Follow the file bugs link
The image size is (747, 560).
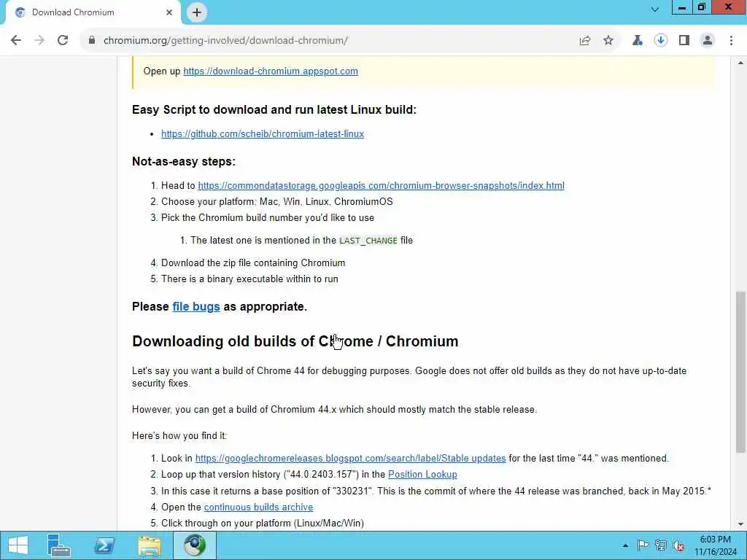196,306
